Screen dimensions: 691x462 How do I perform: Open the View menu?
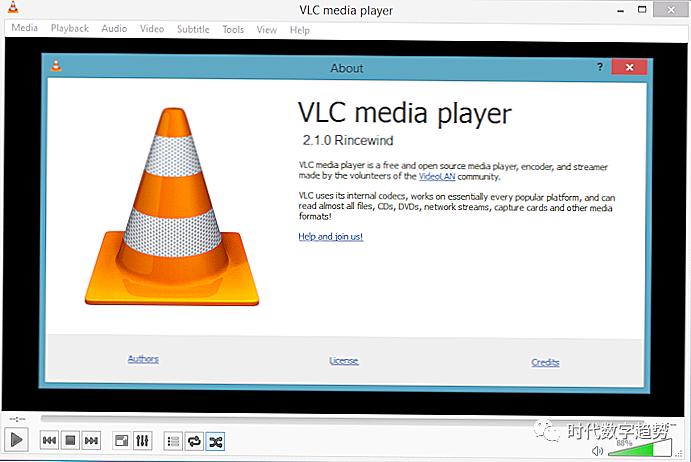(267, 30)
